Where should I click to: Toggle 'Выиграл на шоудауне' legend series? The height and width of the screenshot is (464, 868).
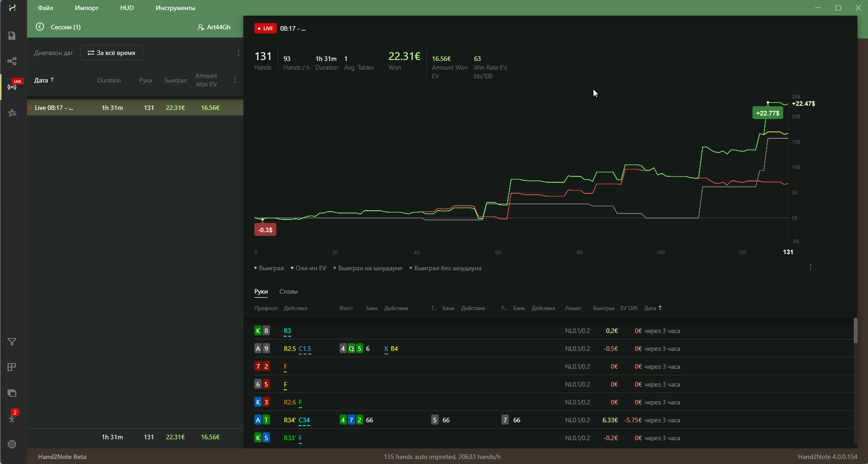point(368,268)
